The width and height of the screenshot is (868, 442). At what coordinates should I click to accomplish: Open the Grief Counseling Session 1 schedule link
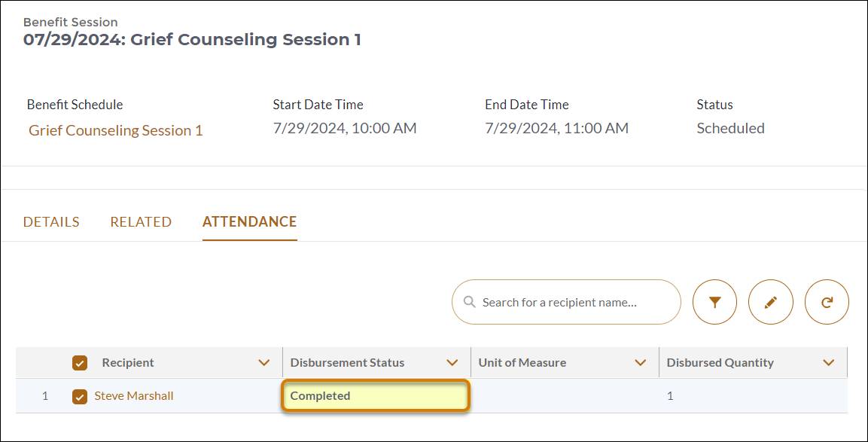114,130
